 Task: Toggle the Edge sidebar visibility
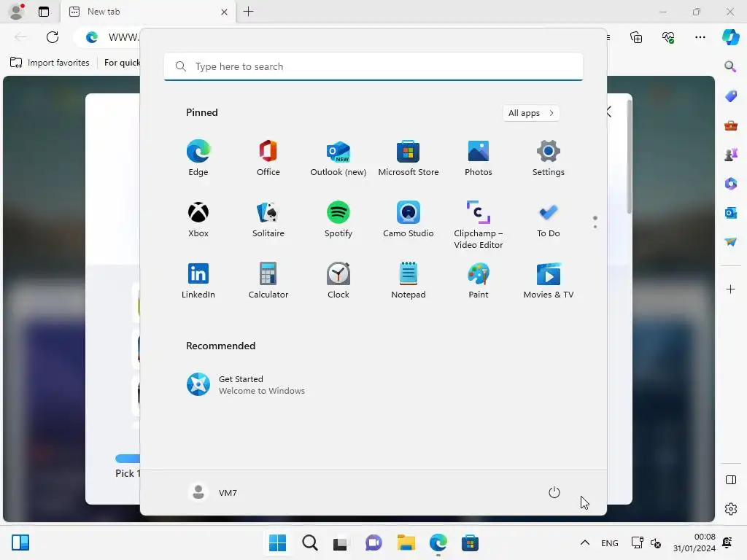[730, 480]
